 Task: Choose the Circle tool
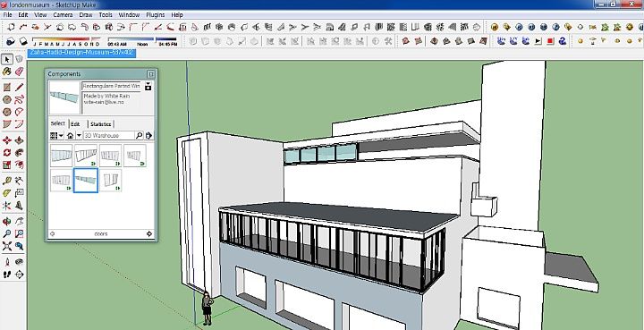[7, 99]
